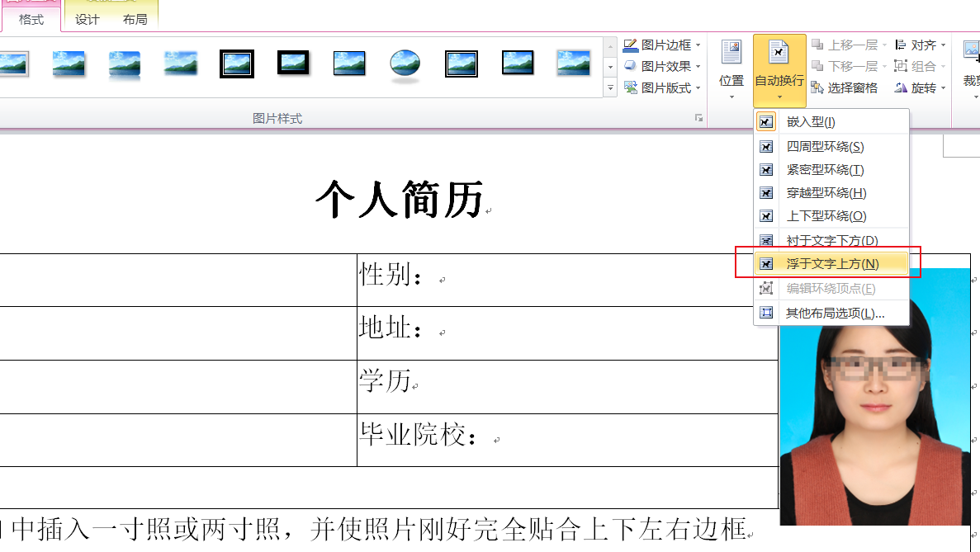
Task: Click the 上下型环绕 menu icon
Action: point(766,216)
